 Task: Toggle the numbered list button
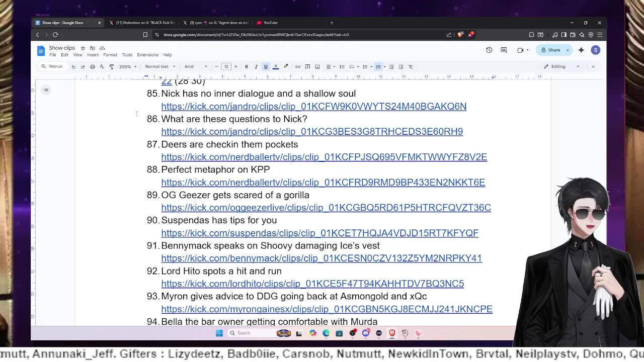click(378, 66)
